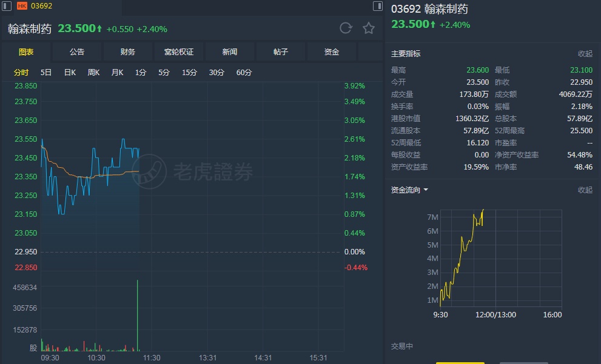The height and width of the screenshot is (364, 601).
Task: Switch to the 新闻 tab
Action: pyautogui.click(x=230, y=51)
